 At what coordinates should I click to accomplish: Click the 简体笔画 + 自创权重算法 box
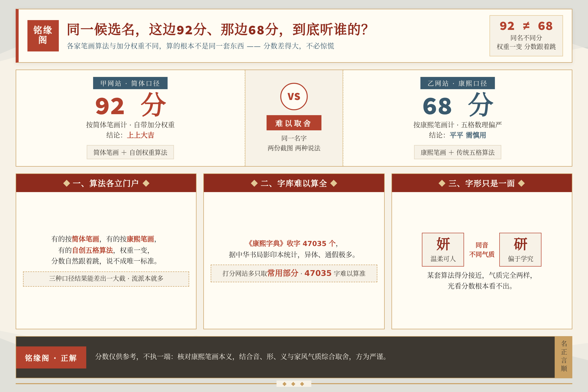pyautogui.click(x=130, y=152)
